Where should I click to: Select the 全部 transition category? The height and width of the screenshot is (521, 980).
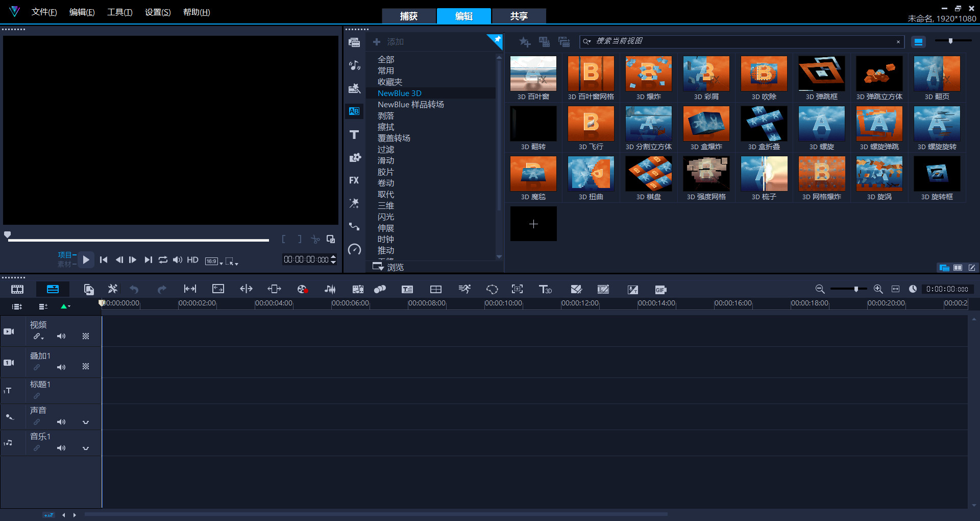pos(386,60)
